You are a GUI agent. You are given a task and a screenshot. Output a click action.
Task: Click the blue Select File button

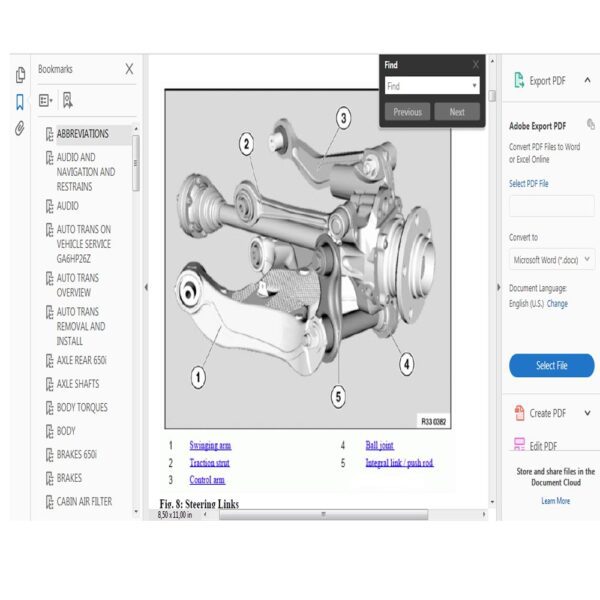551,365
